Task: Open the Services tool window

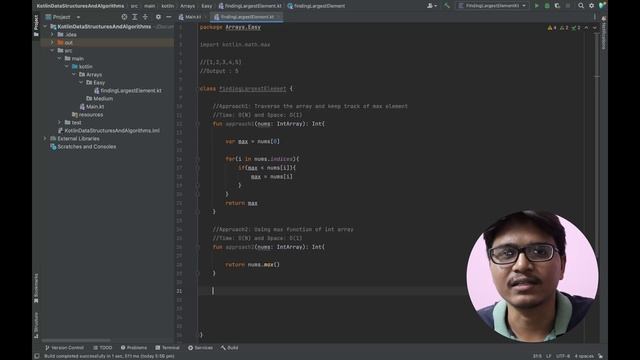Action: tap(200, 348)
